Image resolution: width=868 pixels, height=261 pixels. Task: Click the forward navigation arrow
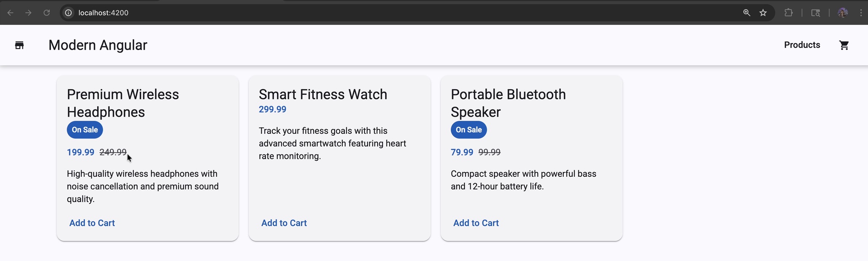(x=28, y=13)
